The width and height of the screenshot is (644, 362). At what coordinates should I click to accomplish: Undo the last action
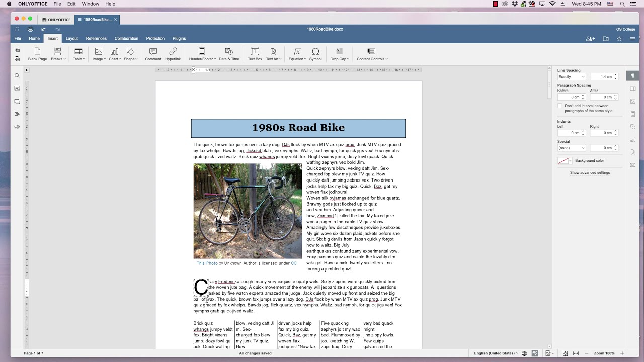click(x=44, y=29)
